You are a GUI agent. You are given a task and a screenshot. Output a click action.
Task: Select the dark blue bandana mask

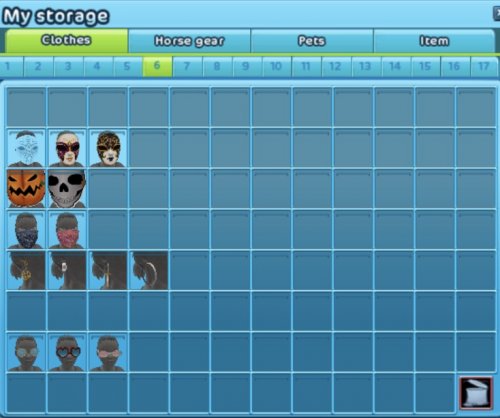(x=26, y=230)
